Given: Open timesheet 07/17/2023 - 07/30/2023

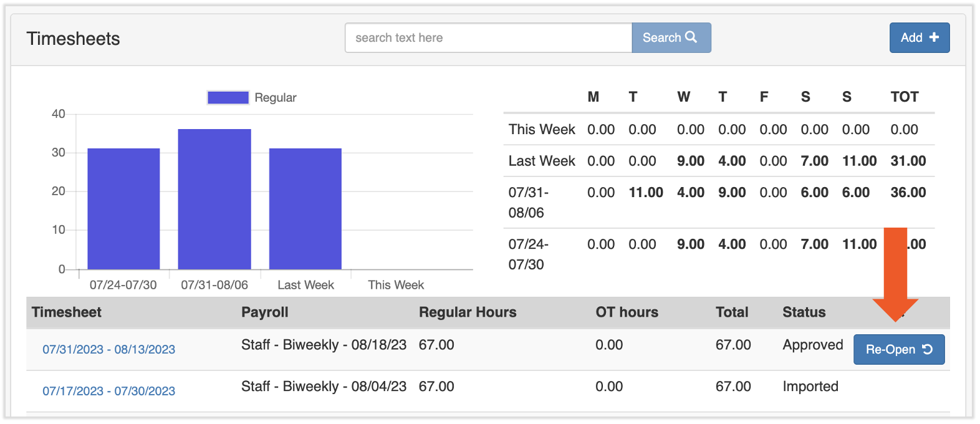Looking at the screenshot, I should tap(108, 391).
